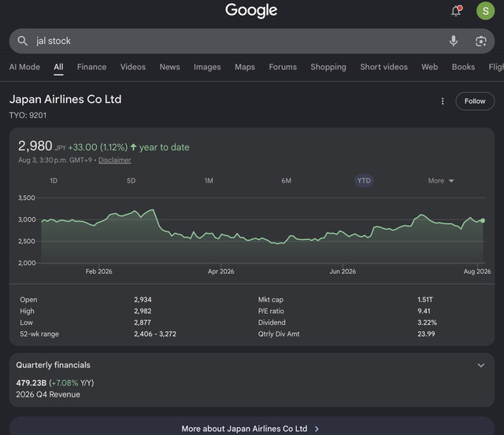Follow Japan Airlines stock
The width and height of the screenshot is (504, 435).
475,101
